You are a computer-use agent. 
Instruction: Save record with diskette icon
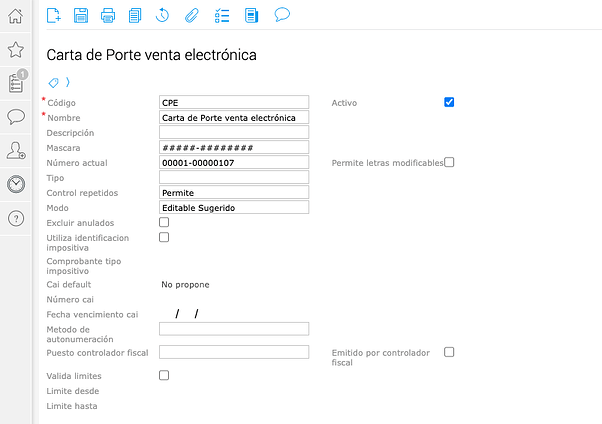[x=81, y=16]
